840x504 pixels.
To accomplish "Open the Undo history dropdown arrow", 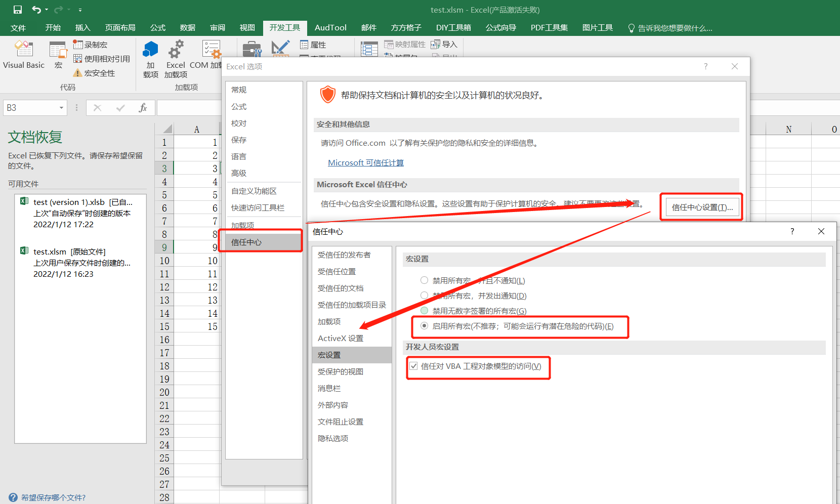I will (47, 10).
